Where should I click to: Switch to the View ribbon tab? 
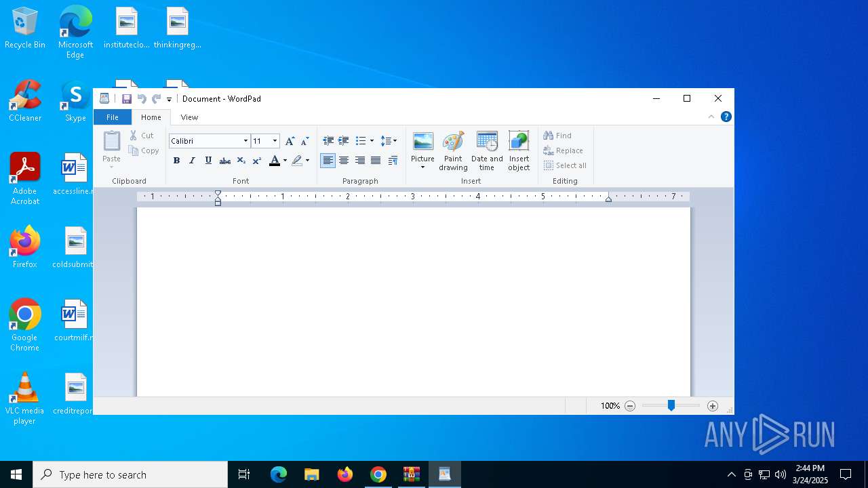click(189, 117)
